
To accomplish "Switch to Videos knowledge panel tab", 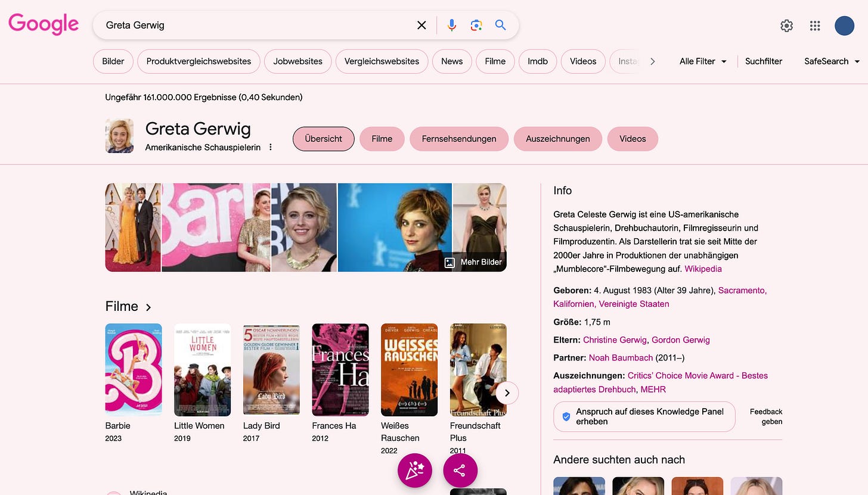I will tap(633, 139).
